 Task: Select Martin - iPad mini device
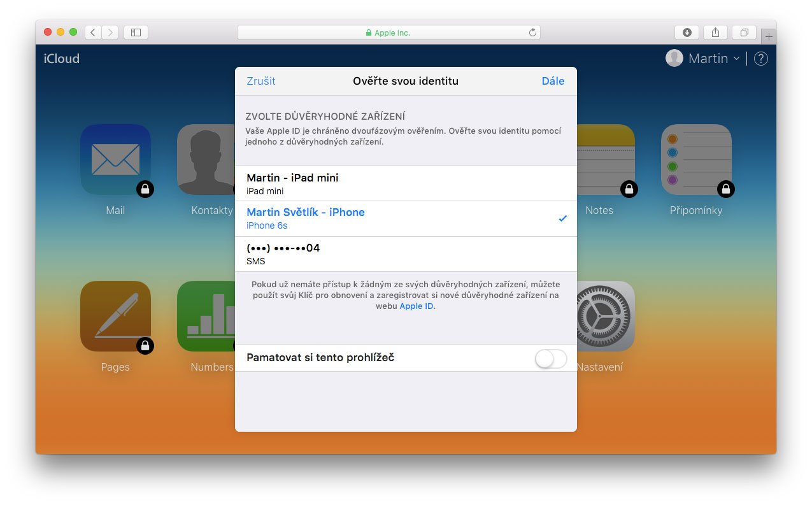click(x=406, y=183)
